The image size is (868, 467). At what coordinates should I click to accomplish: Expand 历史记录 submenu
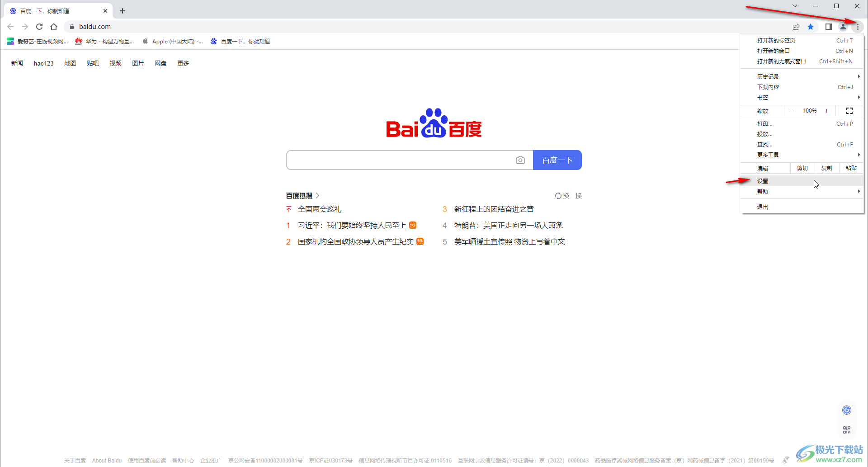[x=802, y=77]
